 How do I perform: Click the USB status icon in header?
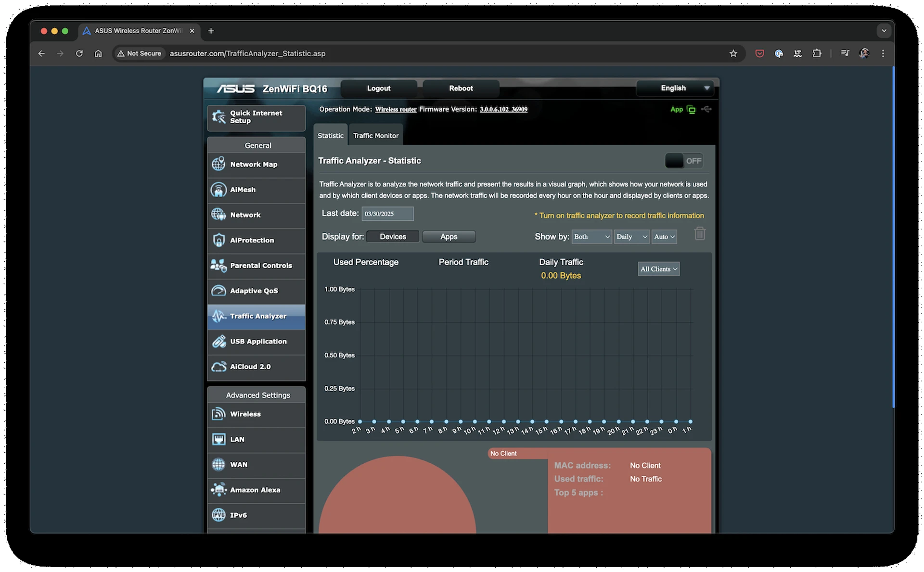[706, 109]
